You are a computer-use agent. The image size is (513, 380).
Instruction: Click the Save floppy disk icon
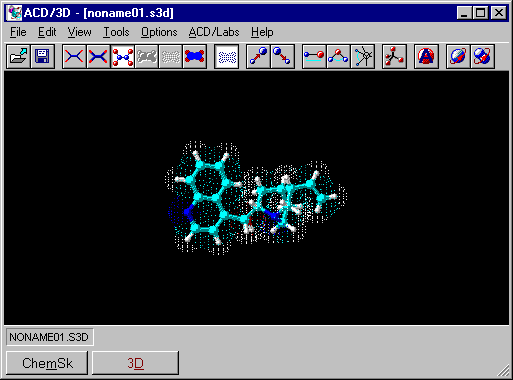point(43,56)
